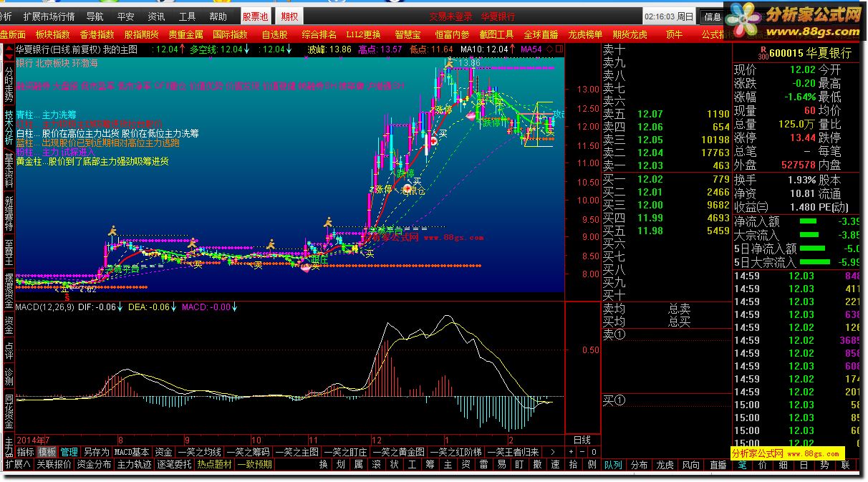Open the 资讯 menu
The image size is (868, 482).
point(156,16)
